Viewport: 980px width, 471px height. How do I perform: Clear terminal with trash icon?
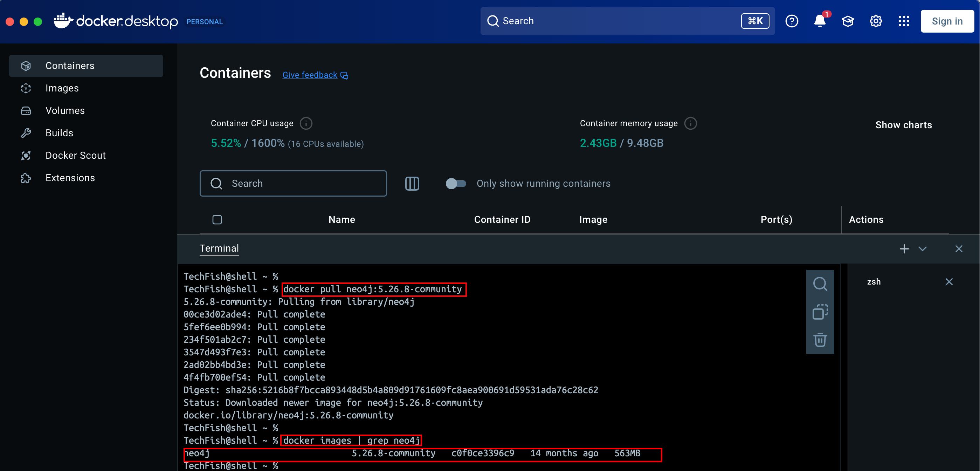point(820,340)
